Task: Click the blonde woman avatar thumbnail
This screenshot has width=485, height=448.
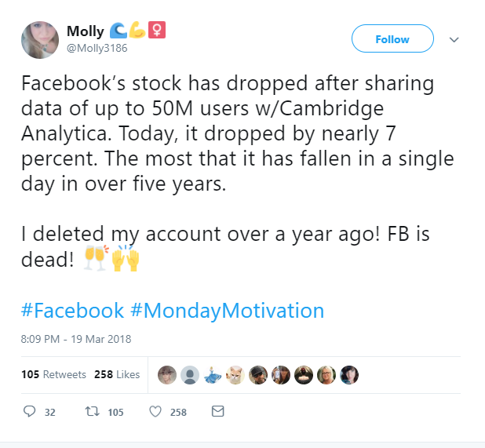Action: pyautogui.click(x=326, y=375)
